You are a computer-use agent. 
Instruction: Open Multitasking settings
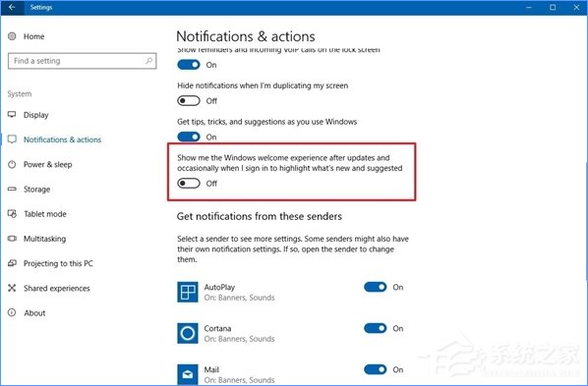[44, 239]
